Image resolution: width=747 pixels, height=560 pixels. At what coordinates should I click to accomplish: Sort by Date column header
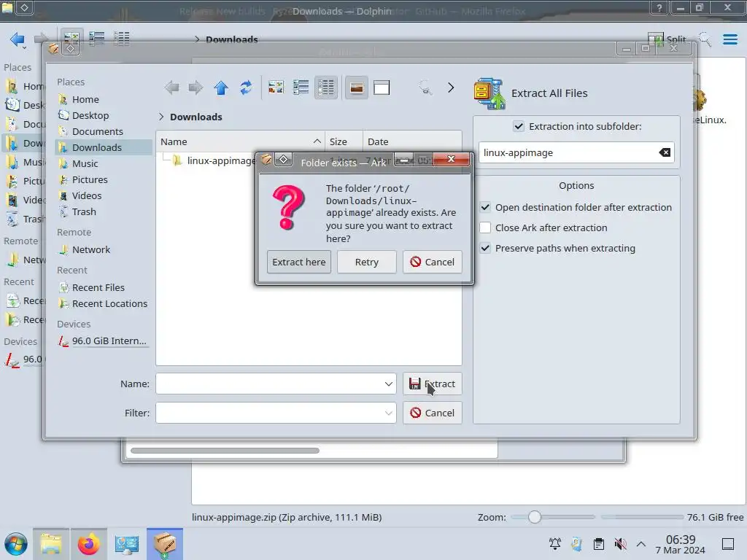[x=412, y=141]
